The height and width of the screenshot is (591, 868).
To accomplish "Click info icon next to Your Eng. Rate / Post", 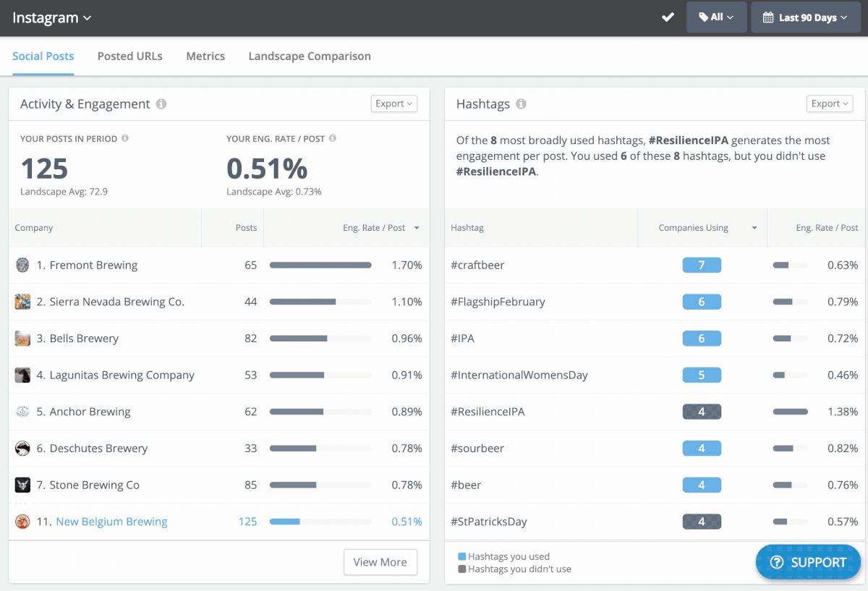I will point(333,138).
